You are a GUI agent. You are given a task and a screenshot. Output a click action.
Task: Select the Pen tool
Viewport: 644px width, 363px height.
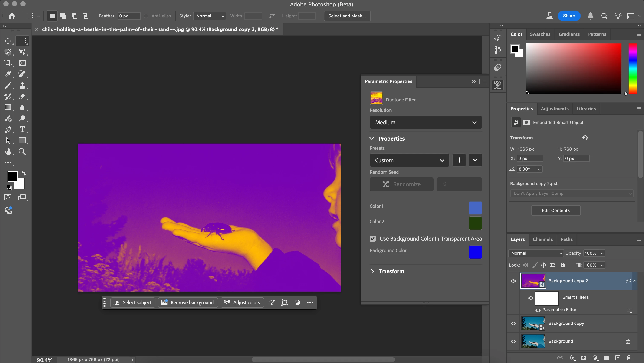(x=8, y=129)
